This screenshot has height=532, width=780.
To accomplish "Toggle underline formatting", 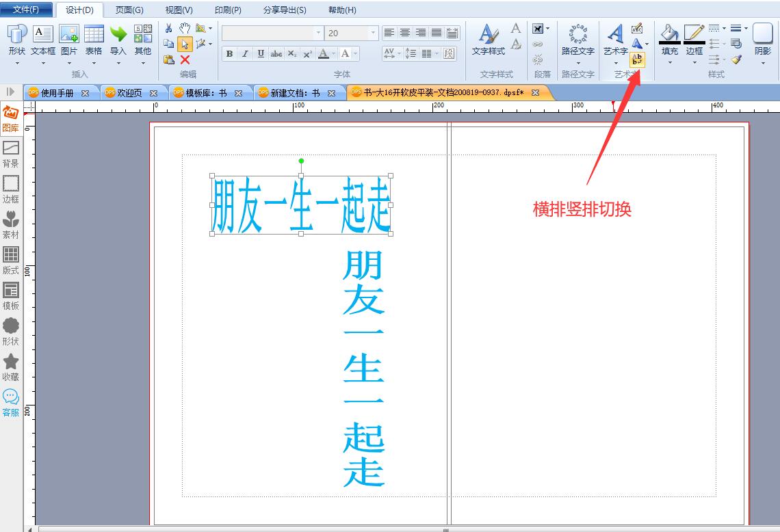I will click(261, 54).
